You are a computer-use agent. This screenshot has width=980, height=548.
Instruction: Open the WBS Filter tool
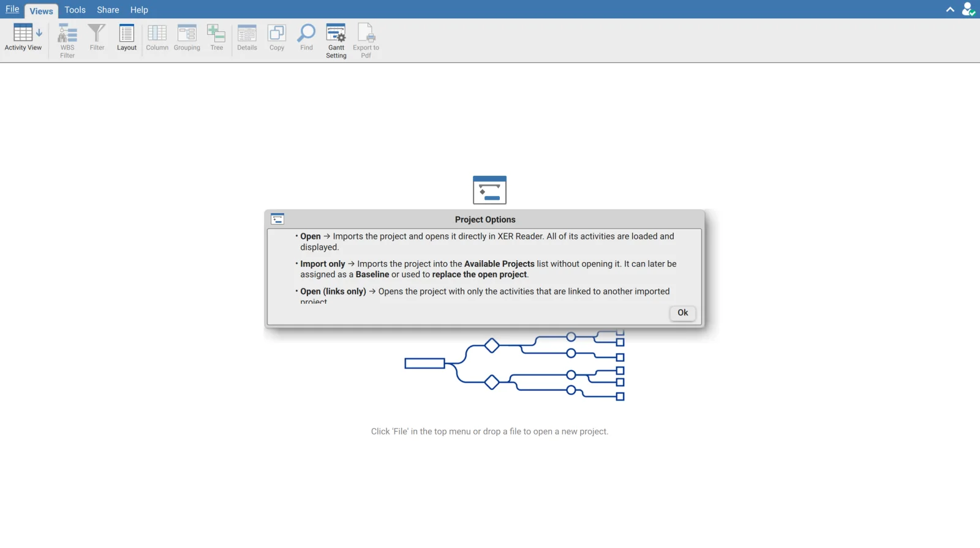click(x=67, y=40)
